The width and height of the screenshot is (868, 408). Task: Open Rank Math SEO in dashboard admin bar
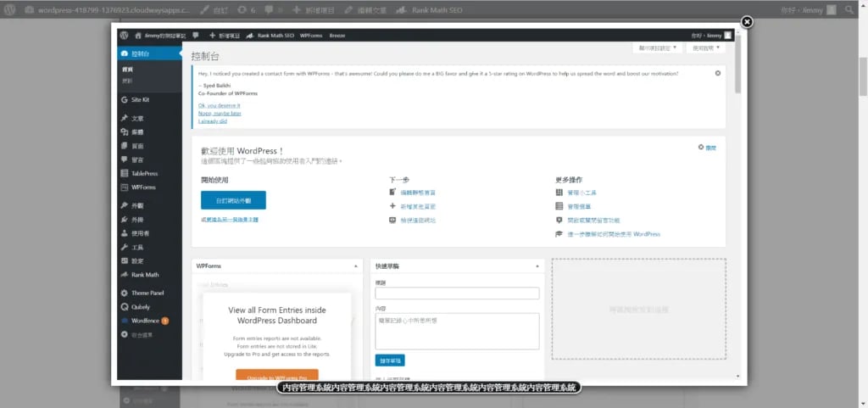tap(270, 36)
